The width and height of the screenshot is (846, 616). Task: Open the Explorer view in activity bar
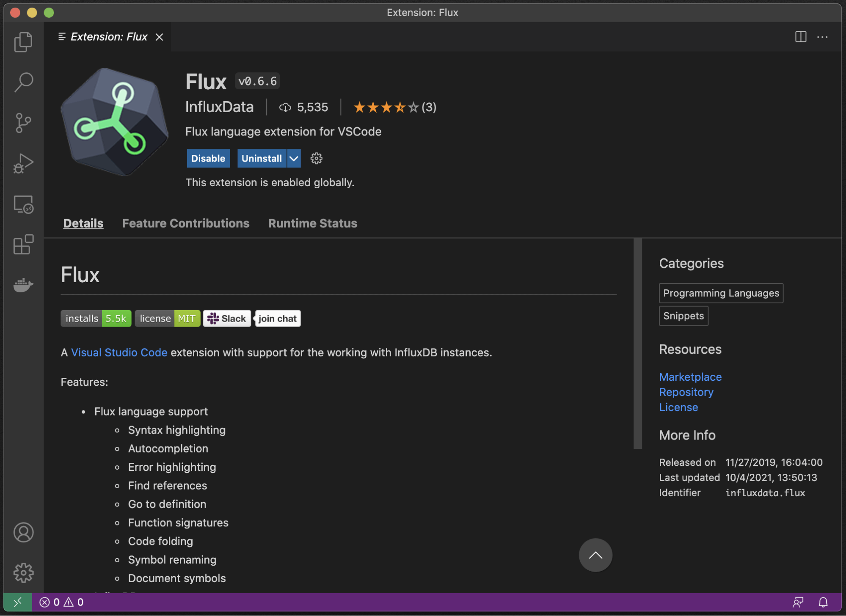(x=23, y=42)
